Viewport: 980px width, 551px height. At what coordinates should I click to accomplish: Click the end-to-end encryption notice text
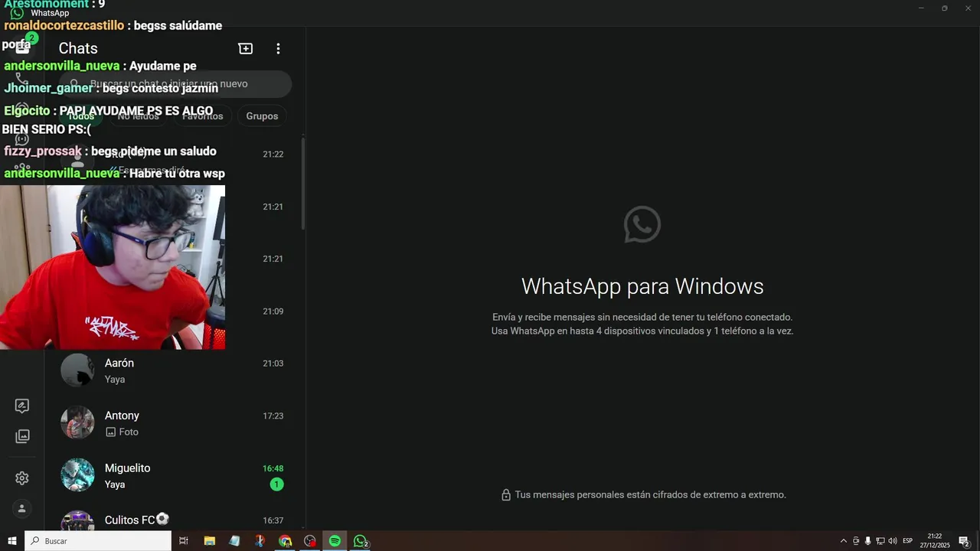pos(650,495)
